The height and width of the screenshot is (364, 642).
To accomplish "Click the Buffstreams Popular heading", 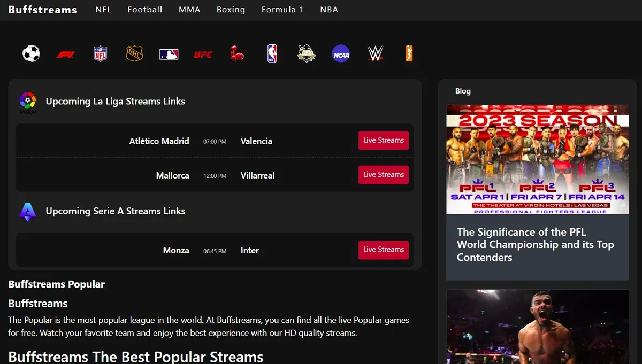I will coord(57,284).
